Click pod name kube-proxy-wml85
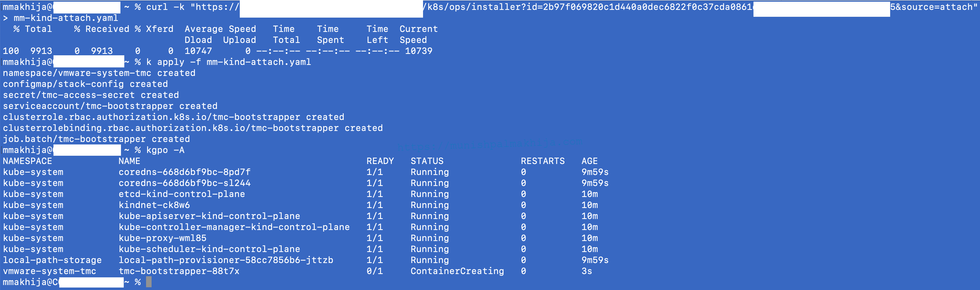The image size is (980, 290). pyautogui.click(x=162, y=238)
